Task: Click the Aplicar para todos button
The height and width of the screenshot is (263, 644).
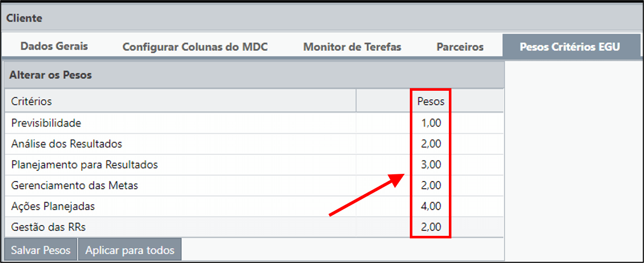Action: coord(130,250)
